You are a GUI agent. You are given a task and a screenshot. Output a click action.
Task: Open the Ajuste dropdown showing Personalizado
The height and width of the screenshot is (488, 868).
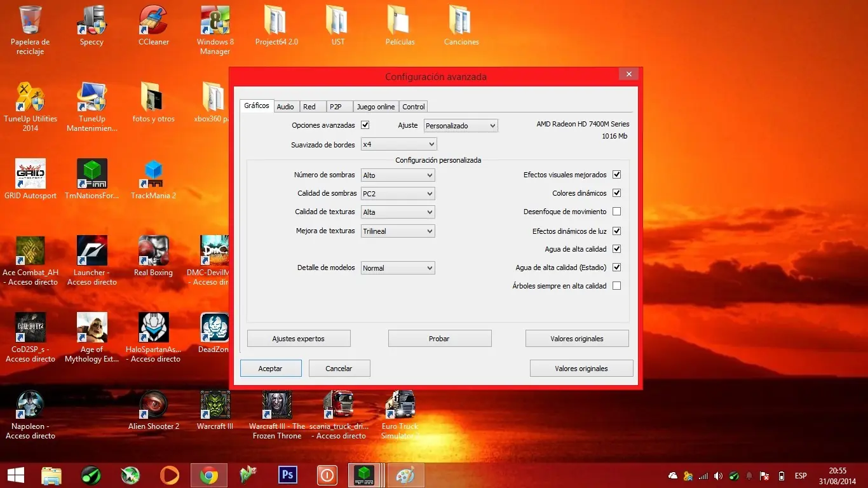pos(461,126)
